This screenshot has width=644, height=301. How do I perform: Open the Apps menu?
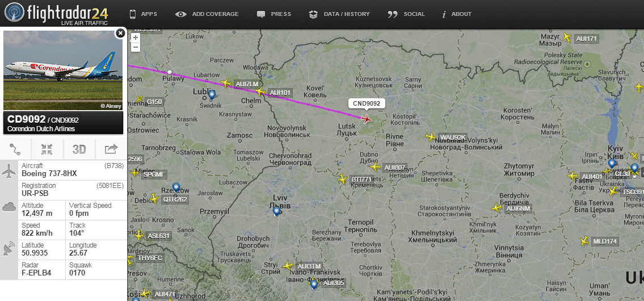pyautogui.click(x=144, y=14)
